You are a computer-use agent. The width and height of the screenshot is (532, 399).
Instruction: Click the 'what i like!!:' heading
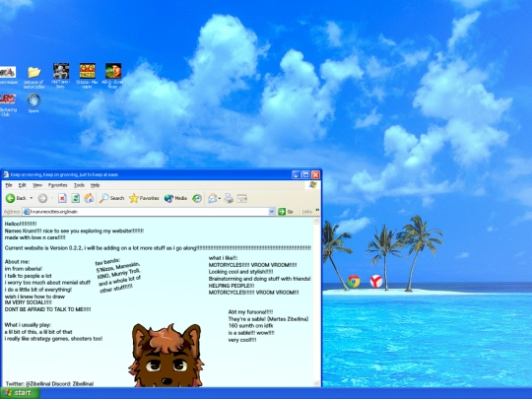click(224, 258)
